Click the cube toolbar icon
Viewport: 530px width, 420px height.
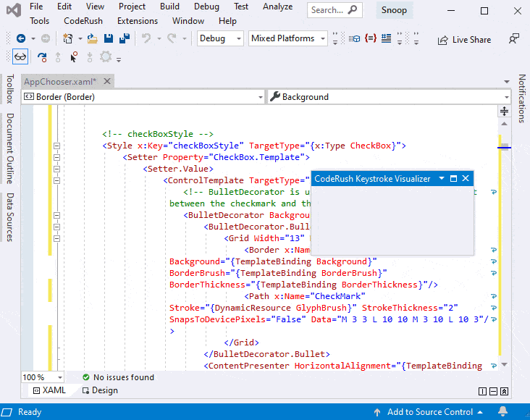pyautogui.click(x=354, y=39)
